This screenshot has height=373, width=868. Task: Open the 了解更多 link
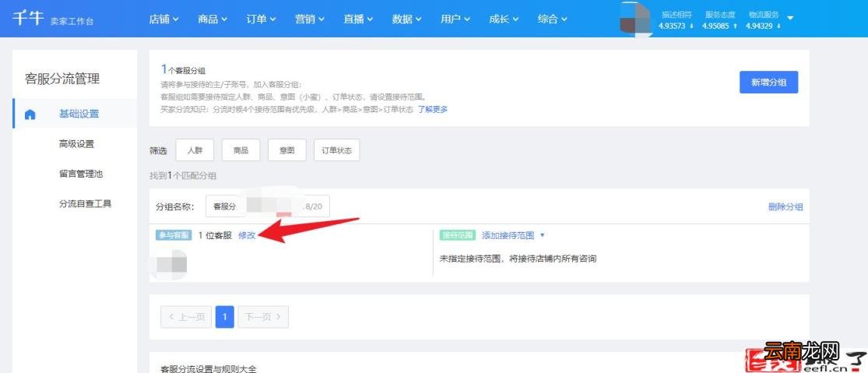(x=433, y=109)
